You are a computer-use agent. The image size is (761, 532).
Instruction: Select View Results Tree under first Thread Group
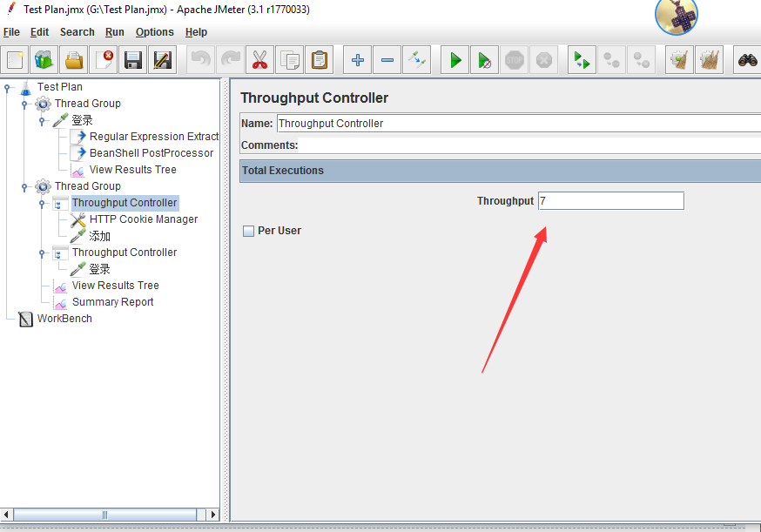pos(132,170)
